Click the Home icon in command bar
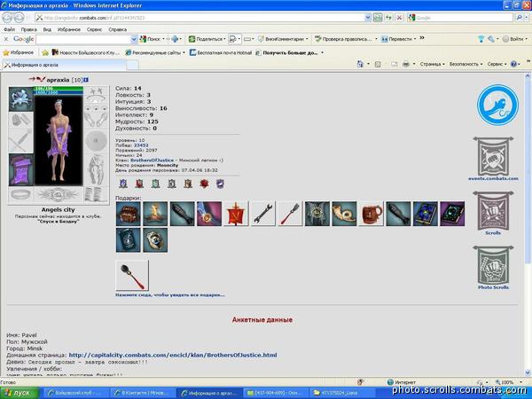 [360, 64]
